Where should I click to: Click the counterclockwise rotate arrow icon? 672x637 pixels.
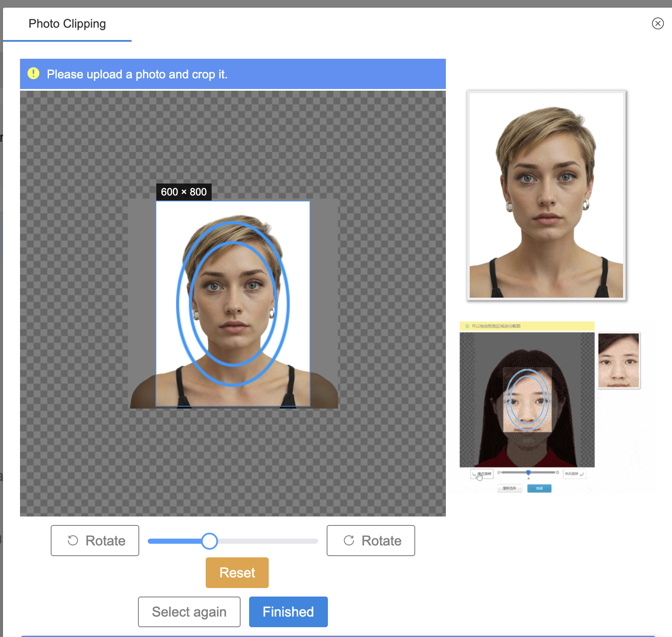point(73,540)
